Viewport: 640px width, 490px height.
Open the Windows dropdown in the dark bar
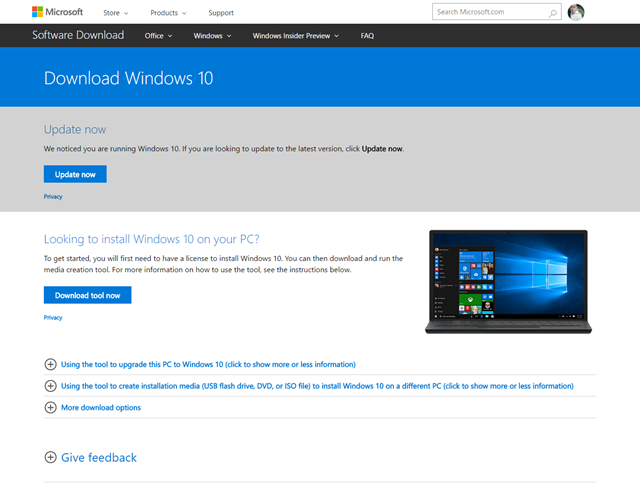(x=212, y=36)
